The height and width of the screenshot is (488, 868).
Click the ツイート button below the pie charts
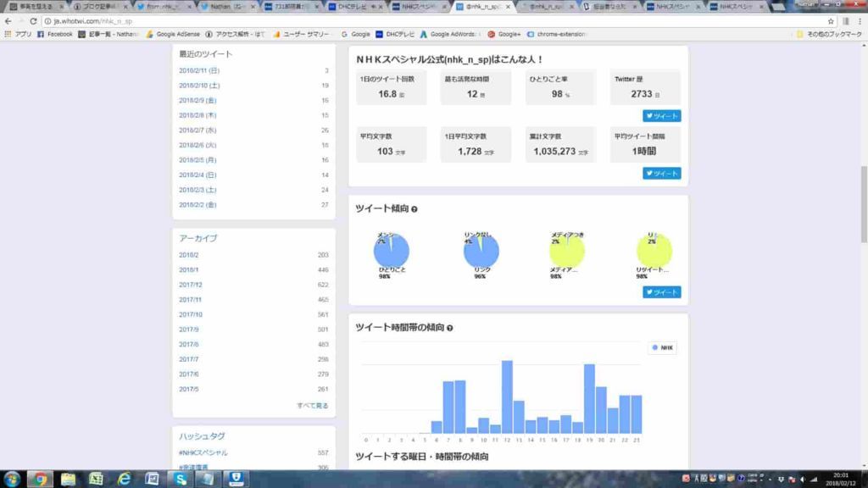coord(661,292)
